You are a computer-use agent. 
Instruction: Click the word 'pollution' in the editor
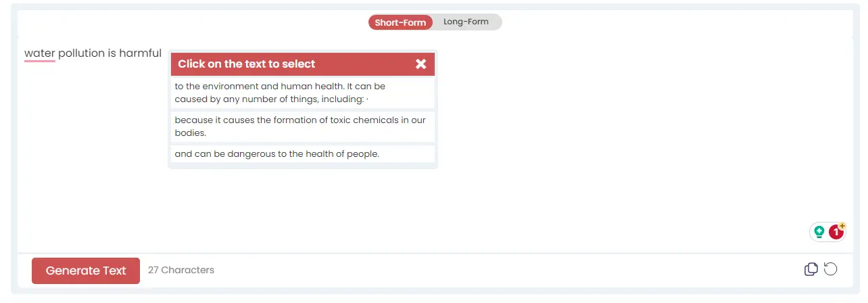coord(81,53)
